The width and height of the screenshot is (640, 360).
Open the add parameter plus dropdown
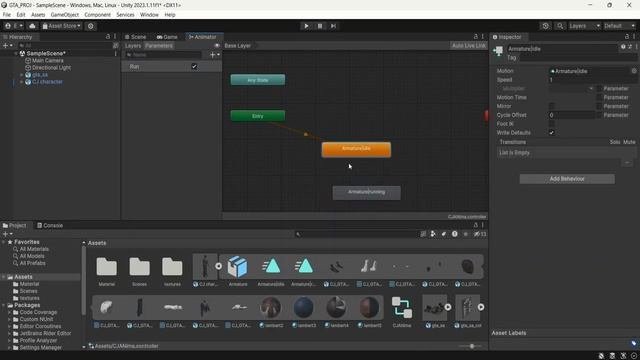214,55
